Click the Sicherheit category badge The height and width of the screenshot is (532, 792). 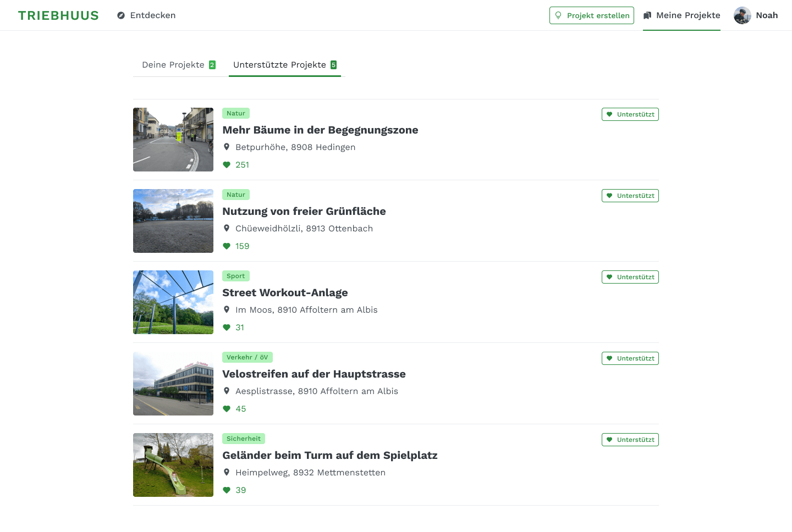[244, 439]
